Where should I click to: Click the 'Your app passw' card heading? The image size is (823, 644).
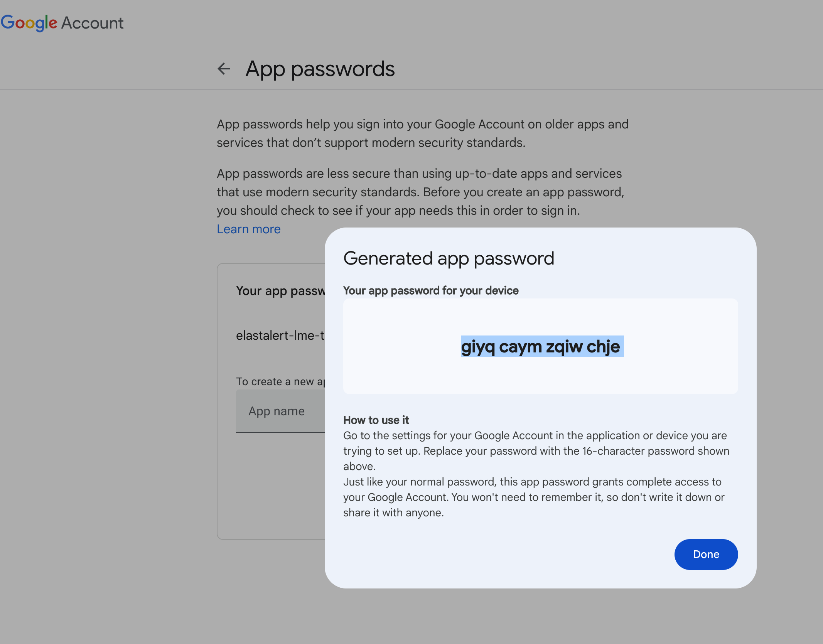tap(280, 291)
